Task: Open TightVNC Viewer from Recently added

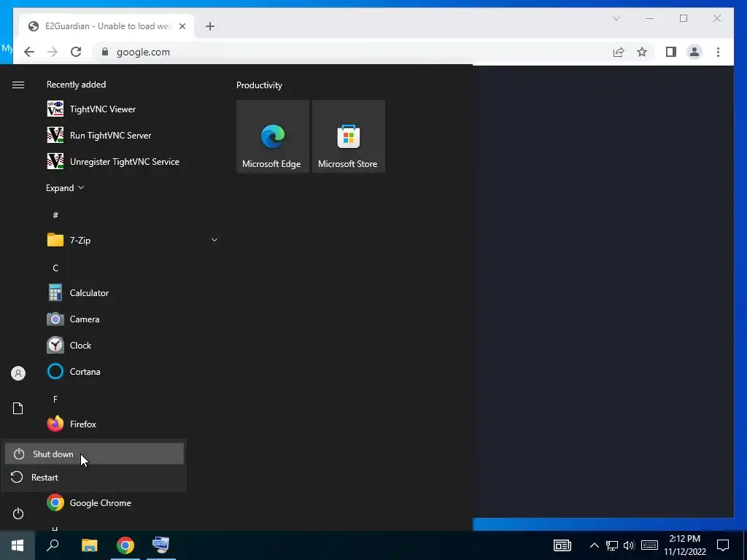Action: click(x=131, y=109)
